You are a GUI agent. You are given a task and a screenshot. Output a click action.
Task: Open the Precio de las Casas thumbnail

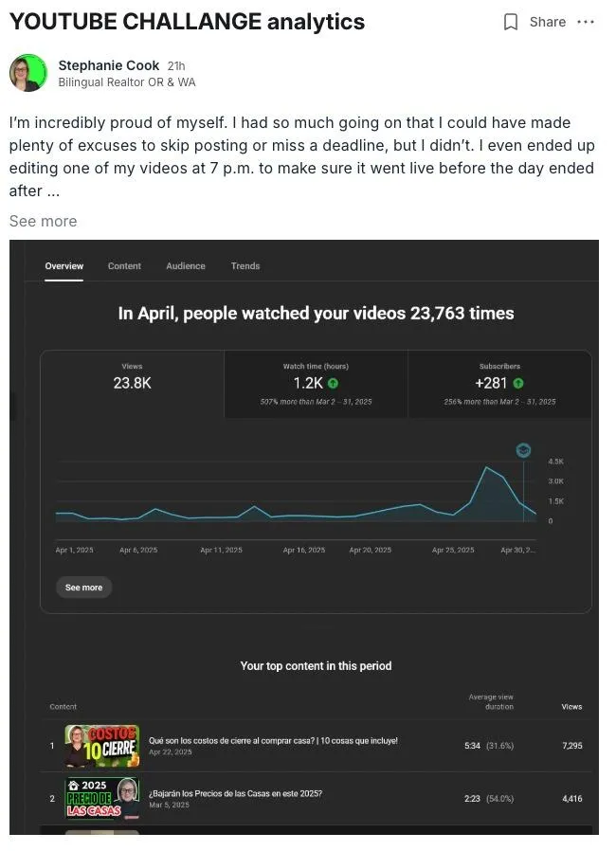(x=102, y=798)
